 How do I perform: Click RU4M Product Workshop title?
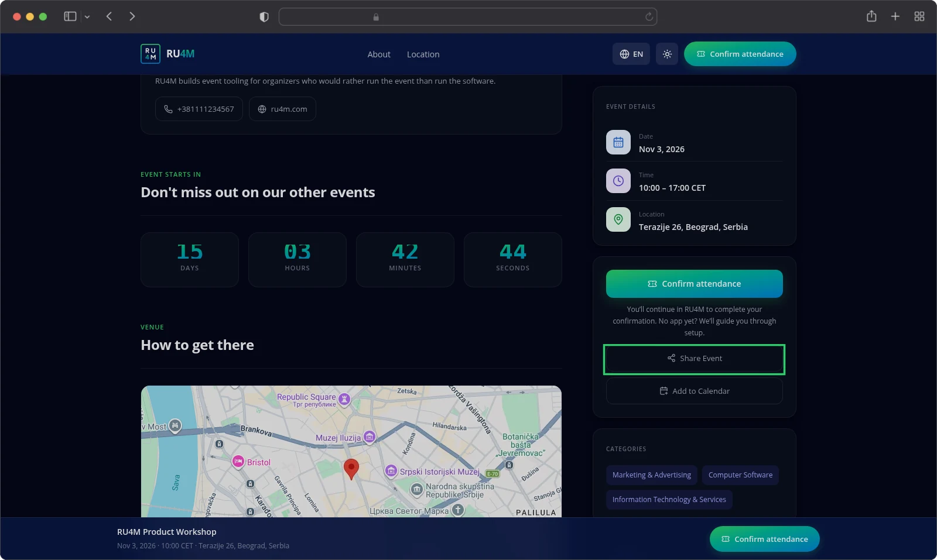[x=167, y=532]
